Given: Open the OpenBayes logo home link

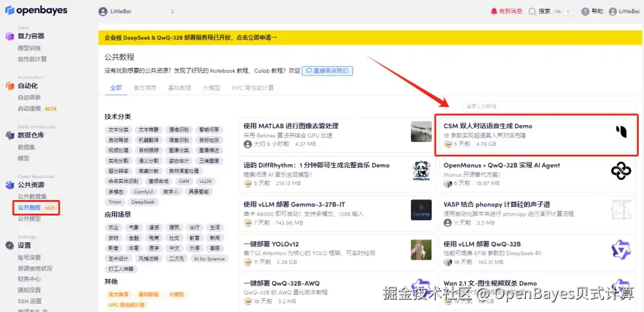Looking at the screenshot, I should [x=36, y=11].
